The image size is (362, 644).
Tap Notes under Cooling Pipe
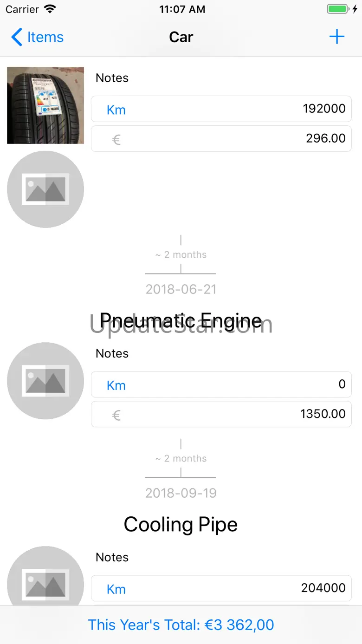coord(112,557)
